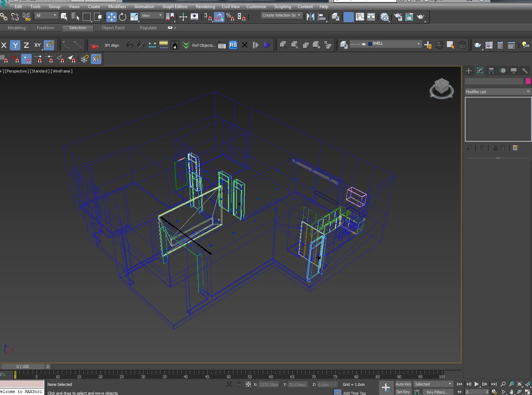Screen dimensions: 532x395
Task: Click the Play Animation button
Action: click(x=476, y=384)
